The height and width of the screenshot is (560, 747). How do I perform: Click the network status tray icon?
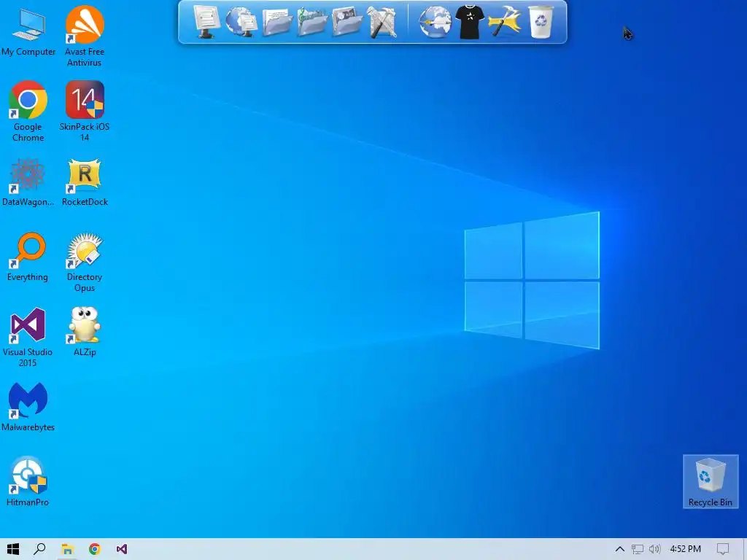point(637,549)
